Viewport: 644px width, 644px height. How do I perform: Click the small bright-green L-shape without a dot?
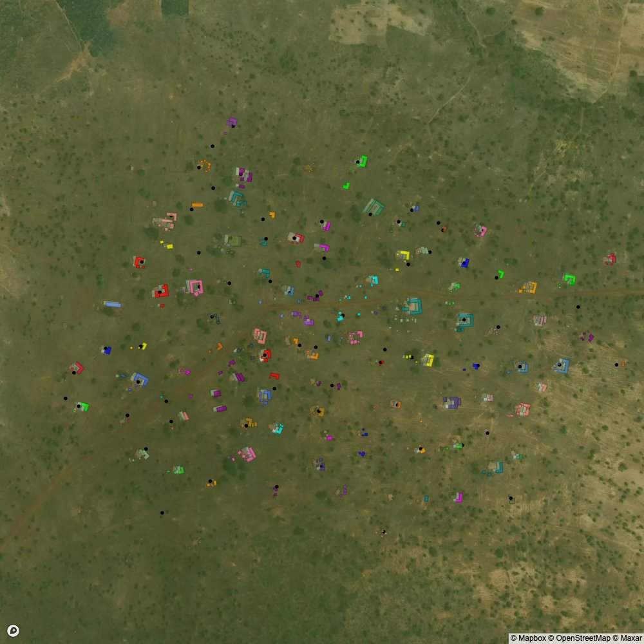(x=346, y=185)
